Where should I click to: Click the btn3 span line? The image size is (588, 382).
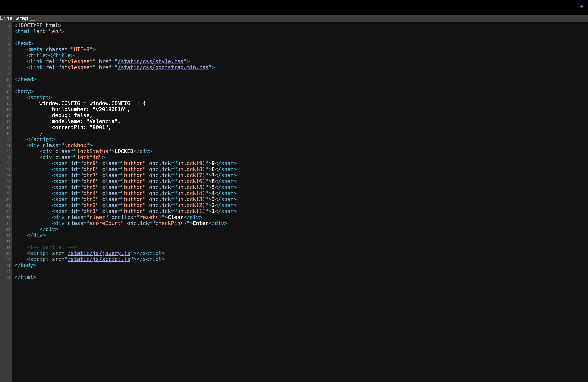[x=144, y=199]
